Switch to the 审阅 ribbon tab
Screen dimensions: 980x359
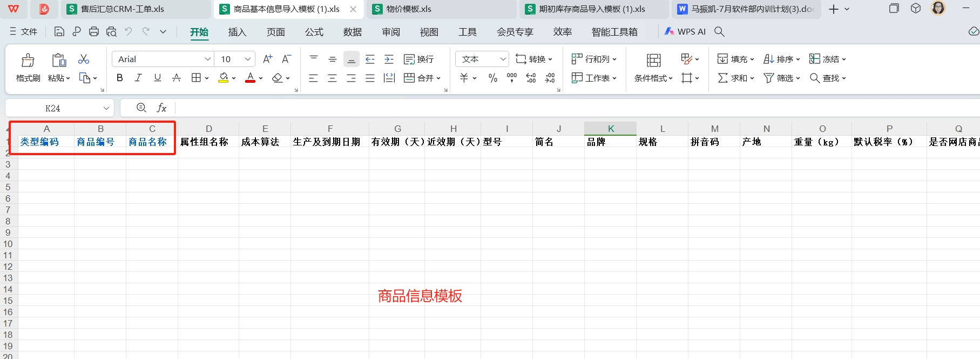[x=390, y=32]
